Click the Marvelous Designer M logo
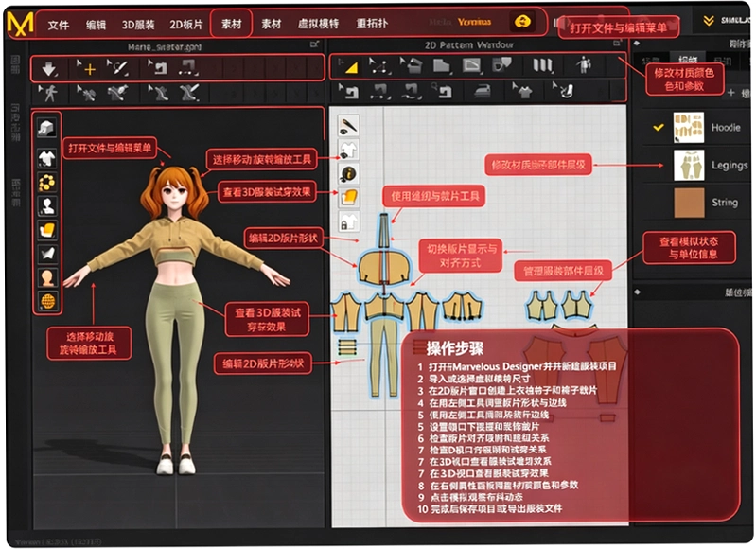Image resolution: width=756 pixels, height=549 pixels. coord(20,23)
